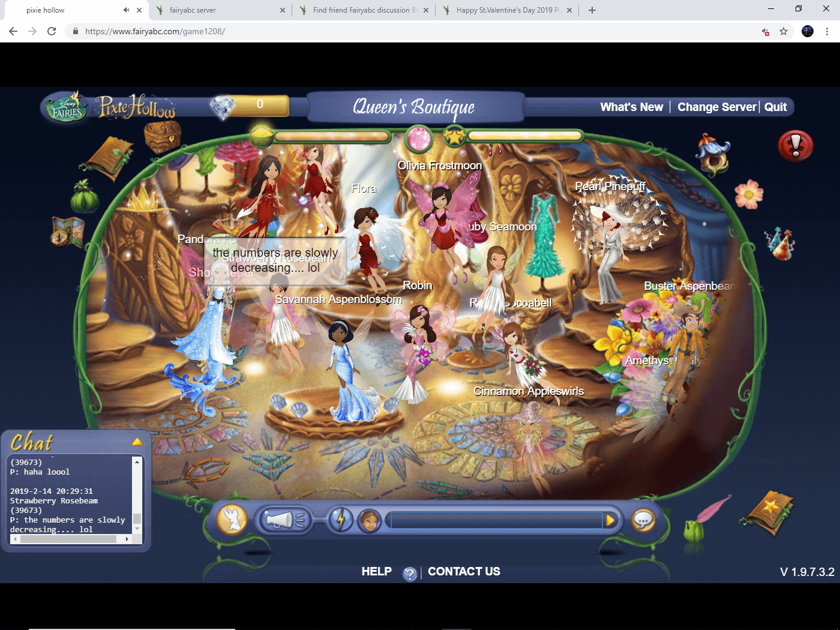
Task: Click the yellow experience progress bar
Action: [x=525, y=136]
